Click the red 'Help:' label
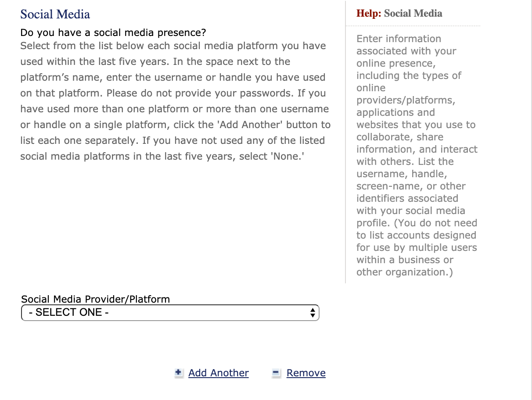 (369, 14)
